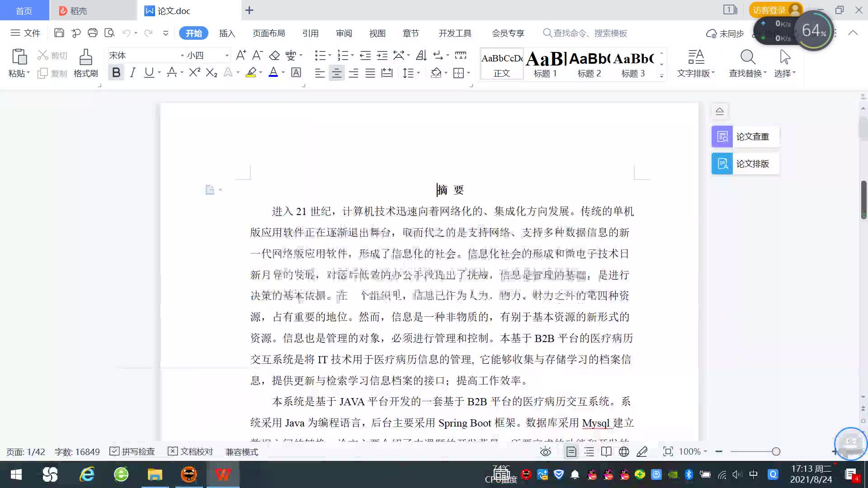The height and width of the screenshot is (488, 868).
Task: Open the View (视图) tab
Action: (x=377, y=33)
